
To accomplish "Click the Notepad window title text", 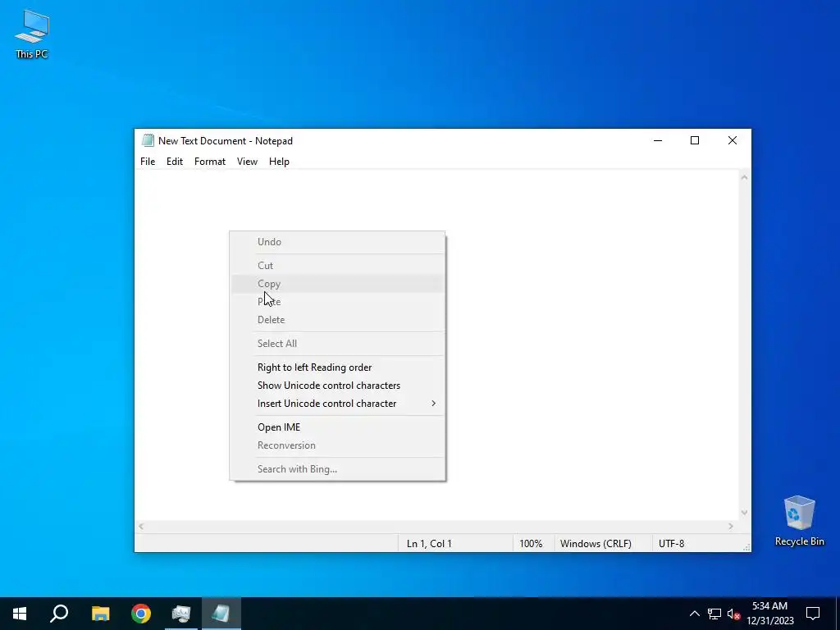I will coord(226,141).
